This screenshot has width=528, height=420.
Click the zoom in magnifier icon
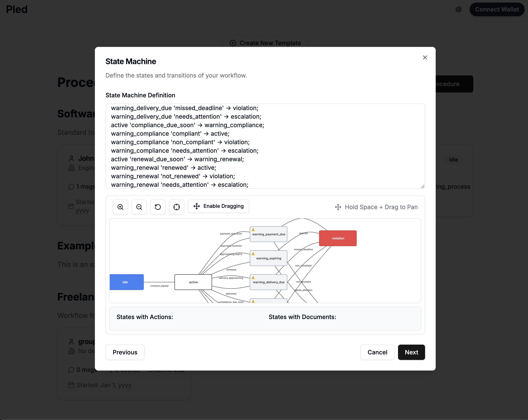pyautogui.click(x=120, y=207)
